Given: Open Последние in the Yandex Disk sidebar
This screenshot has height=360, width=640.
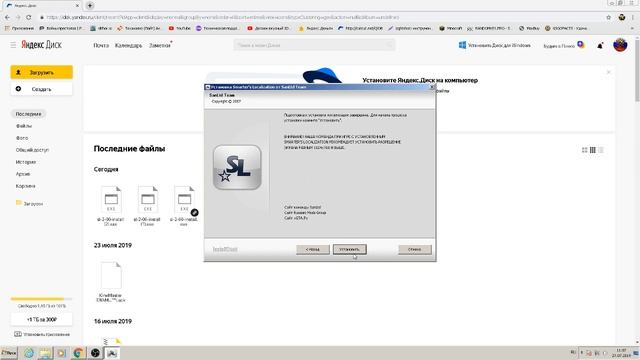Looking at the screenshot, I should point(28,114).
